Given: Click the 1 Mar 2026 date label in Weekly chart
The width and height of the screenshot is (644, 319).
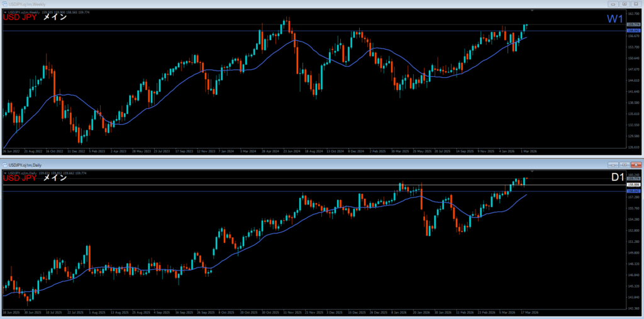Looking at the screenshot, I should pyautogui.click(x=529, y=151).
